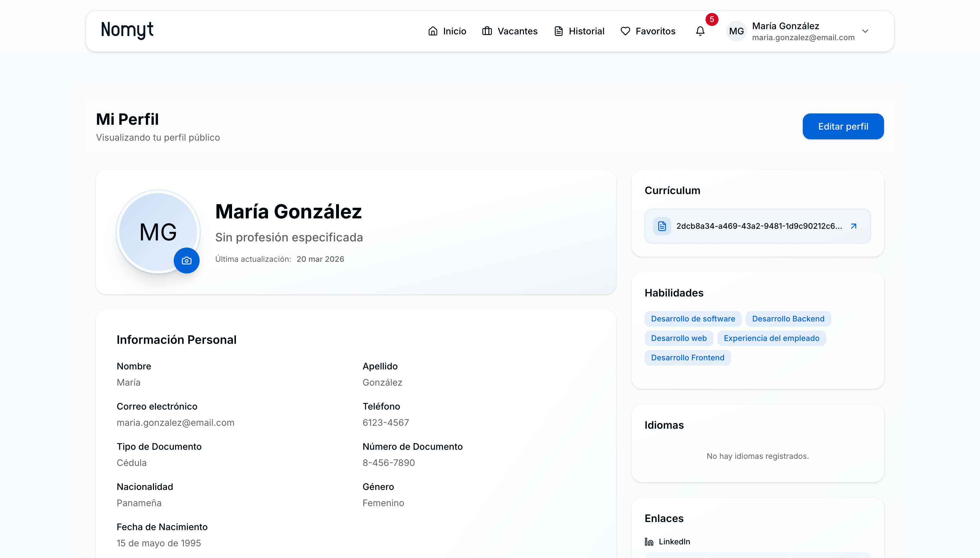Click the LinkedIn icon under Enlaces
980x558 pixels.
tap(648, 541)
